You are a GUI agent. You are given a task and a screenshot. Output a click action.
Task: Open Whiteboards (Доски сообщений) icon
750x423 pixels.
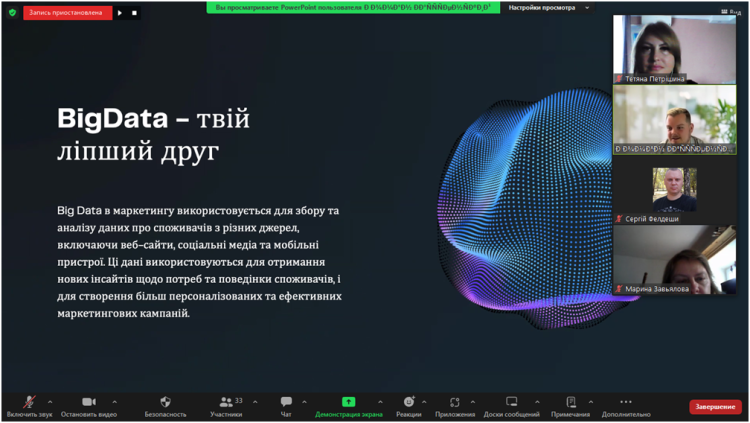512,402
